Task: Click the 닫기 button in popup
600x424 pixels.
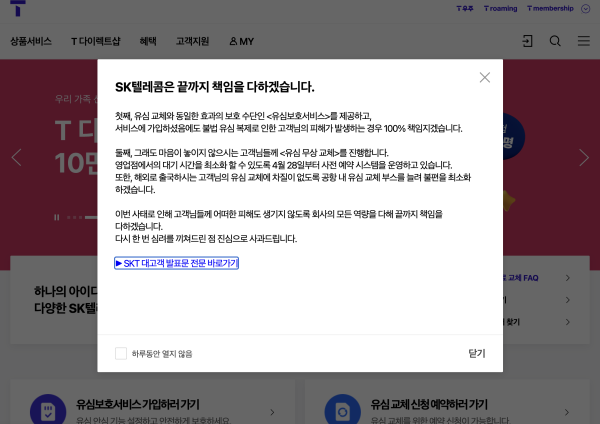Action: pyautogui.click(x=477, y=353)
